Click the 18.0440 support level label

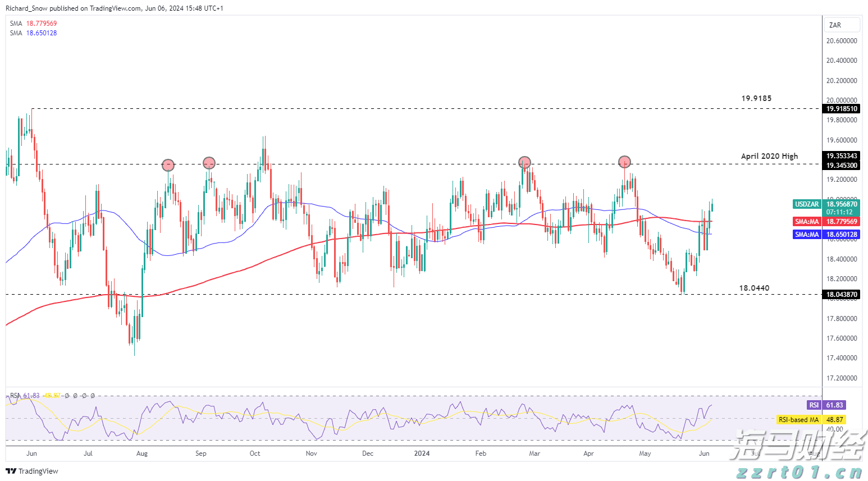pyautogui.click(x=754, y=288)
